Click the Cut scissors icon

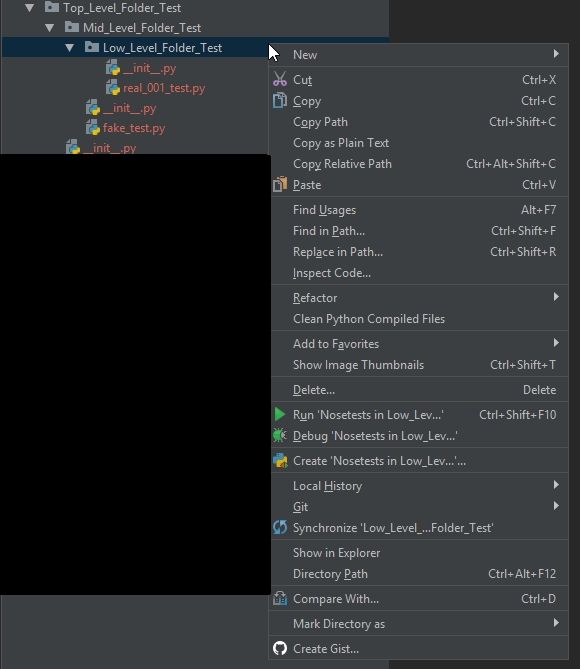click(x=280, y=79)
